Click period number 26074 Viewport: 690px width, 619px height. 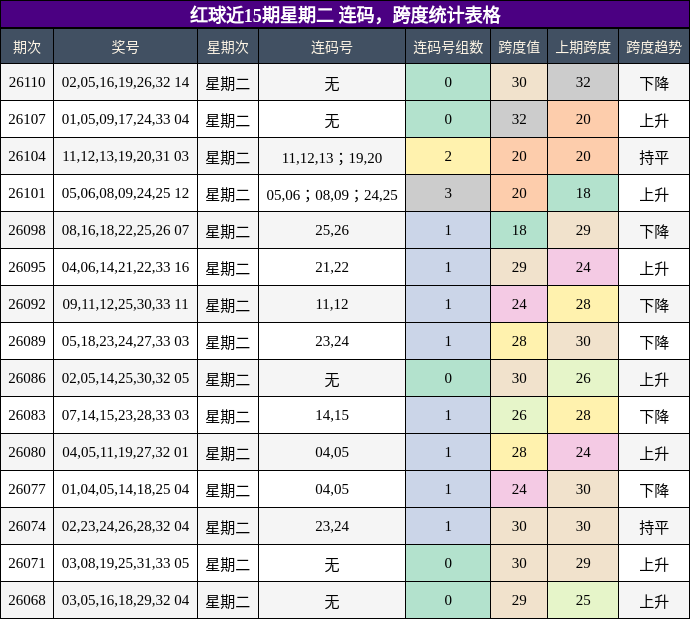27,526
